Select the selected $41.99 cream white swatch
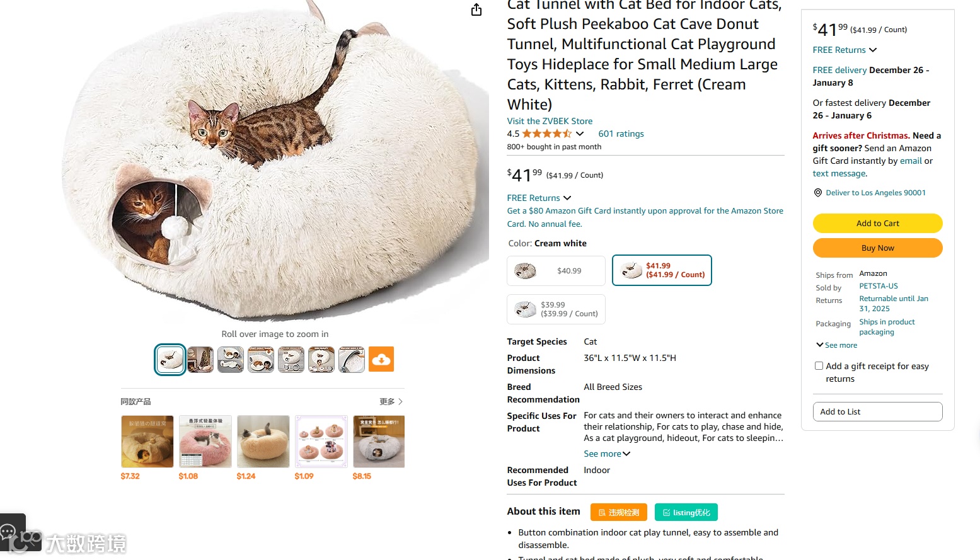 [x=662, y=270]
